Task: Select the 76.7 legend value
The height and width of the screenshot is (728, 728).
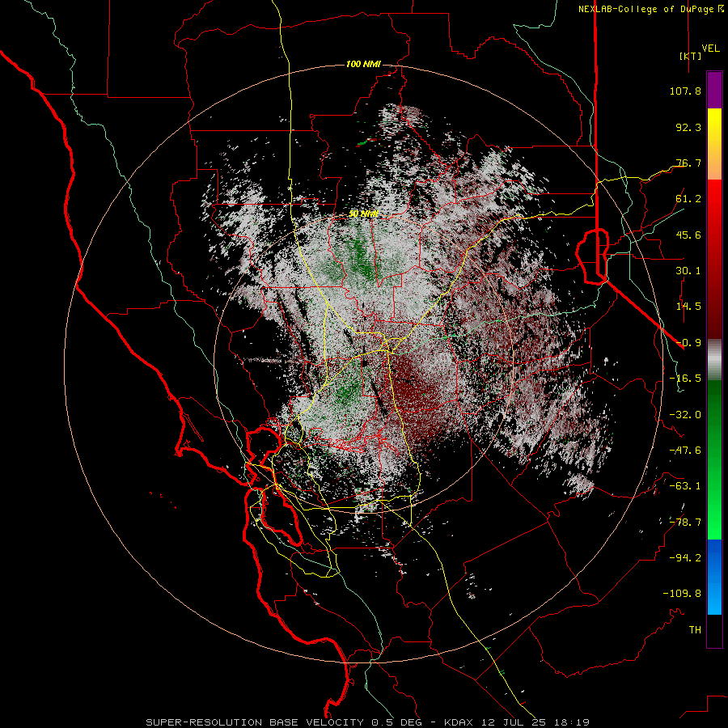Action: 688,163
